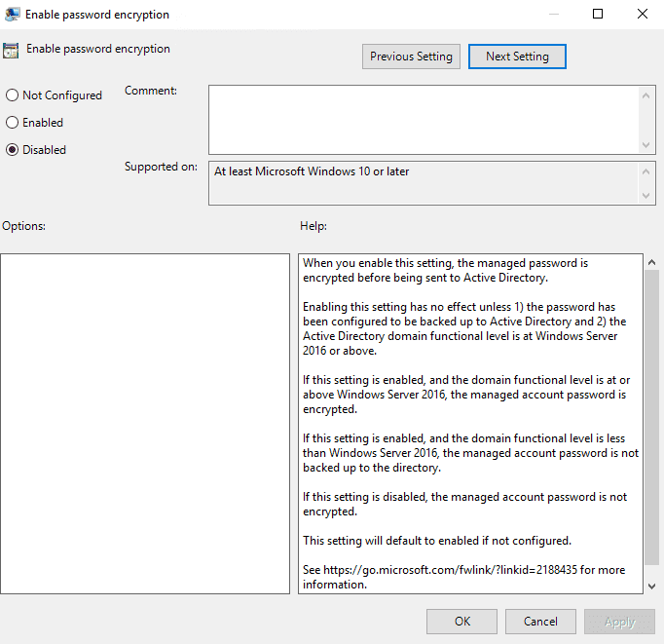This screenshot has width=664, height=644.
Task: Advance to the Next Setting
Action: click(x=517, y=57)
